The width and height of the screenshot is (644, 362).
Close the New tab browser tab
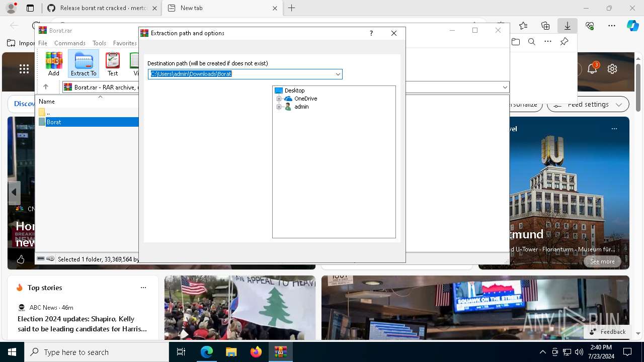(275, 8)
